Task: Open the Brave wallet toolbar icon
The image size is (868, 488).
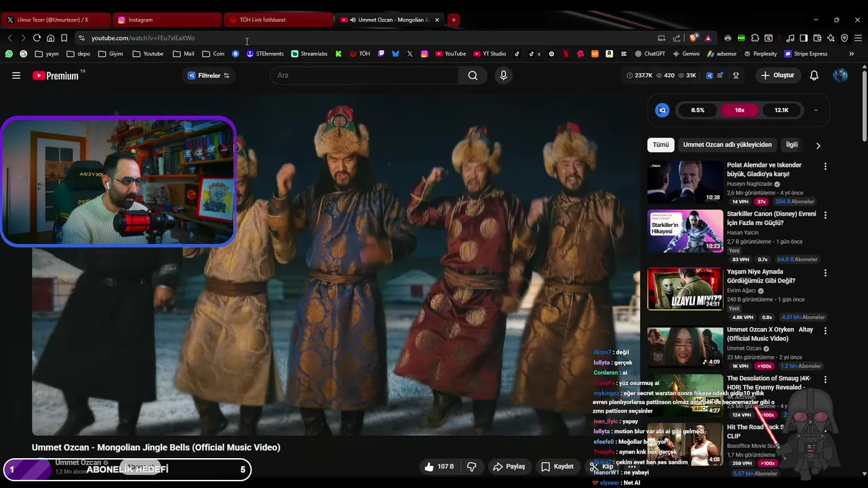Action: point(817,38)
